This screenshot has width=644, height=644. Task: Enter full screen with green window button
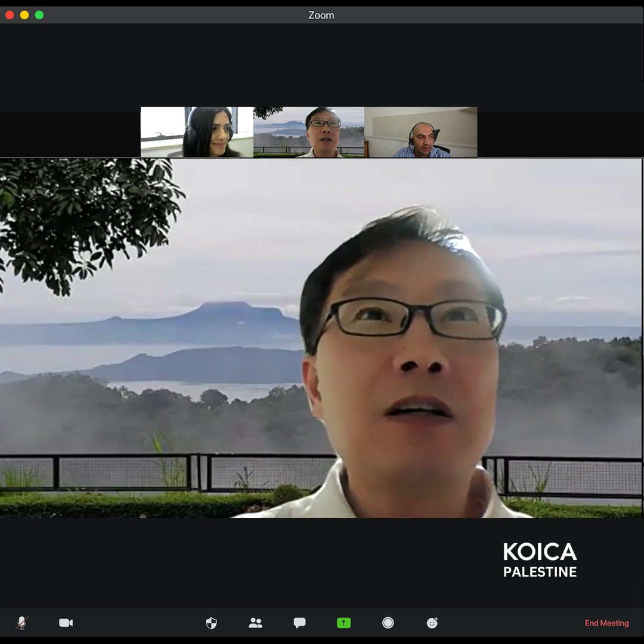tap(39, 15)
